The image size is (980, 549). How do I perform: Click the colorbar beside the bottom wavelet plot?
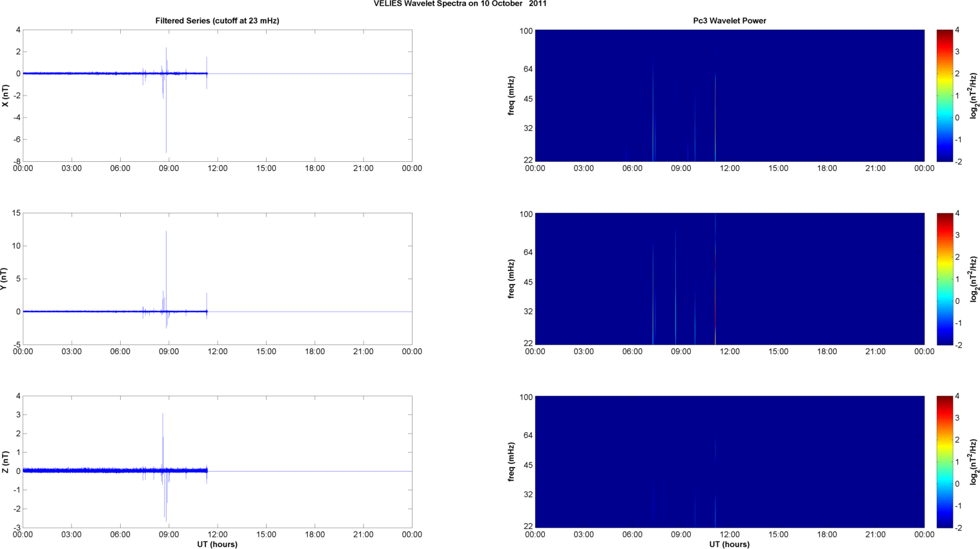click(x=944, y=462)
